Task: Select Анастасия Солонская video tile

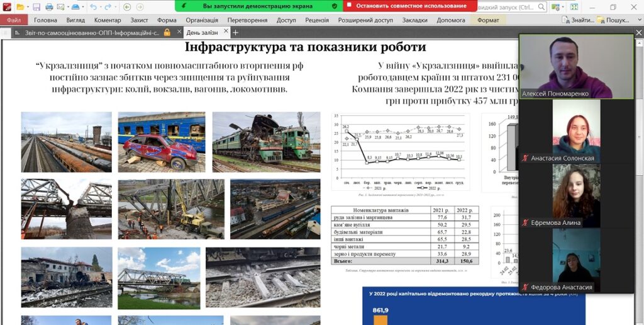Action: coord(576,131)
